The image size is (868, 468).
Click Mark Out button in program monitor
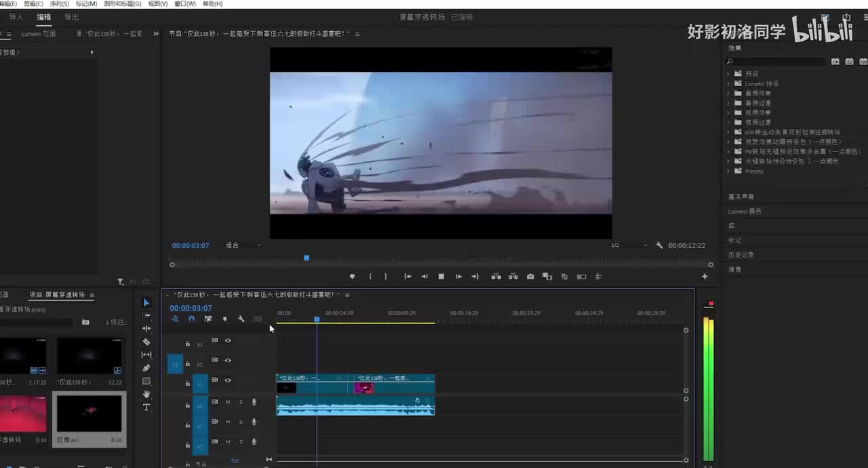(386, 277)
